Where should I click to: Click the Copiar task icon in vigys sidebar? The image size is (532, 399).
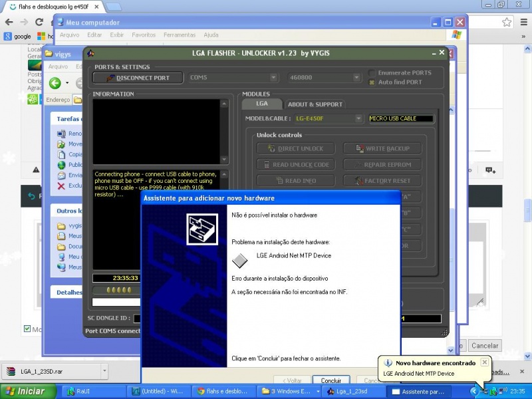click(x=61, y=155)
